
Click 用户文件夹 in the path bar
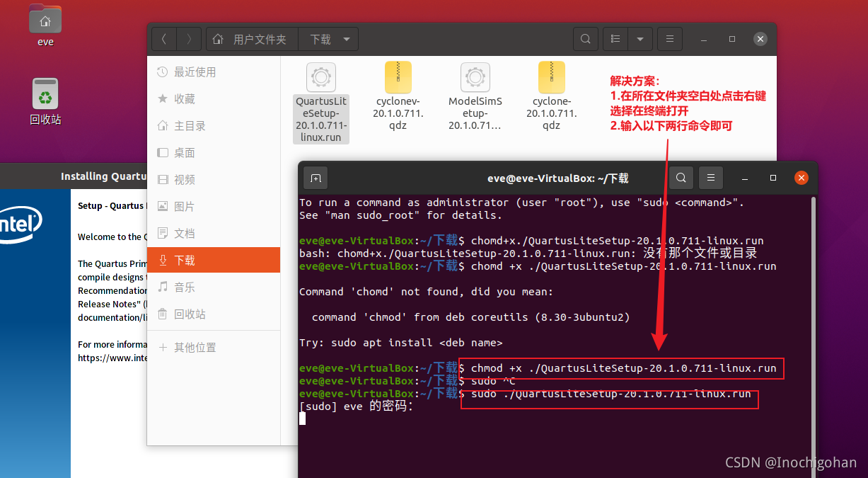coord(252,39)
